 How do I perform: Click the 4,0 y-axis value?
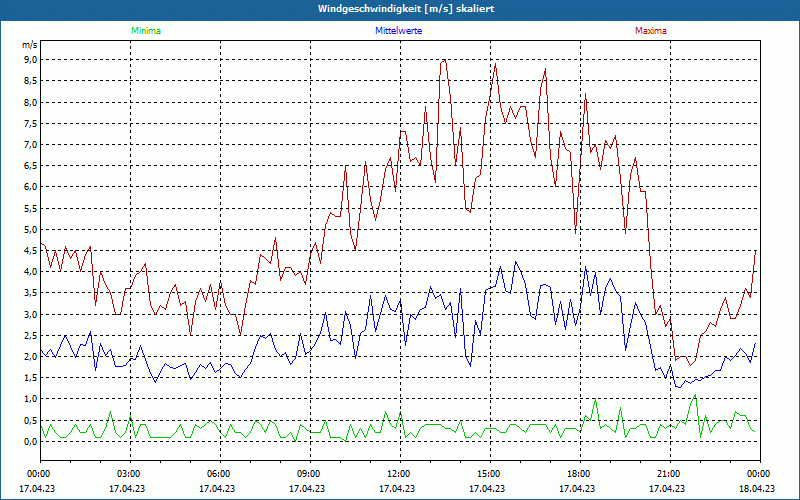[31, 272]
